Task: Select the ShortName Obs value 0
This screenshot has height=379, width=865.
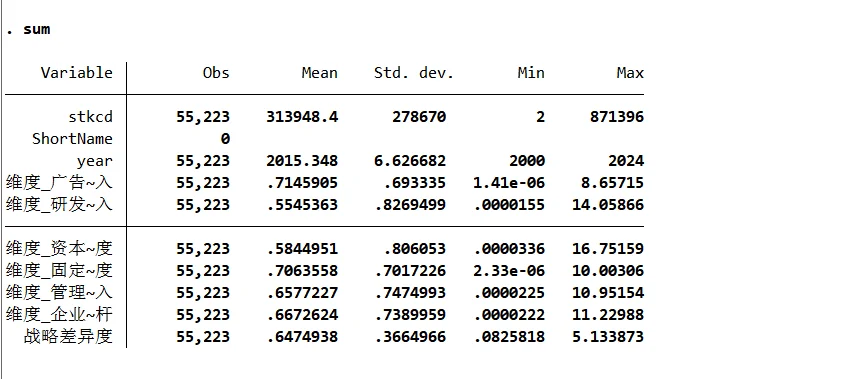Action: click(x=225, y=139)
